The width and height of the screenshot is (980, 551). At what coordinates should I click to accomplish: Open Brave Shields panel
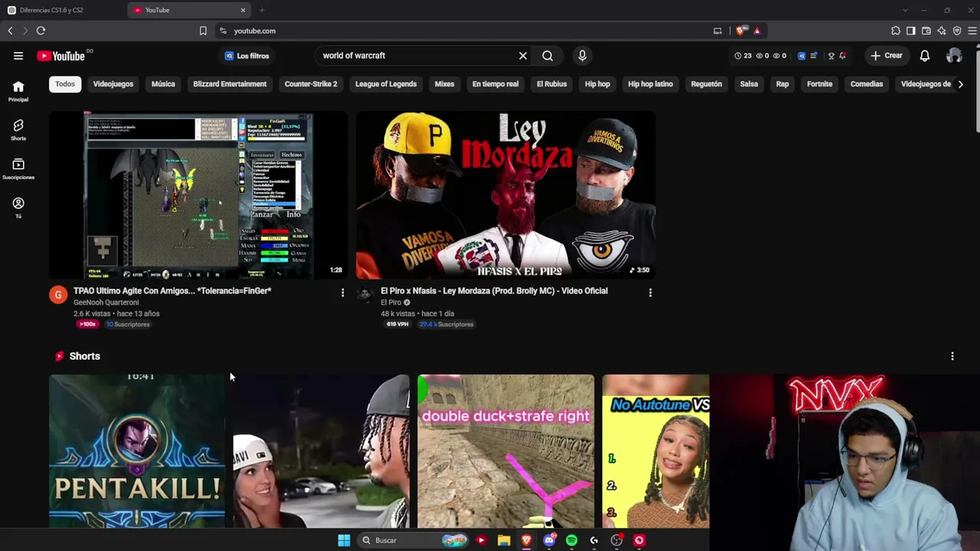pyautogui.click(x=740, y=31)
